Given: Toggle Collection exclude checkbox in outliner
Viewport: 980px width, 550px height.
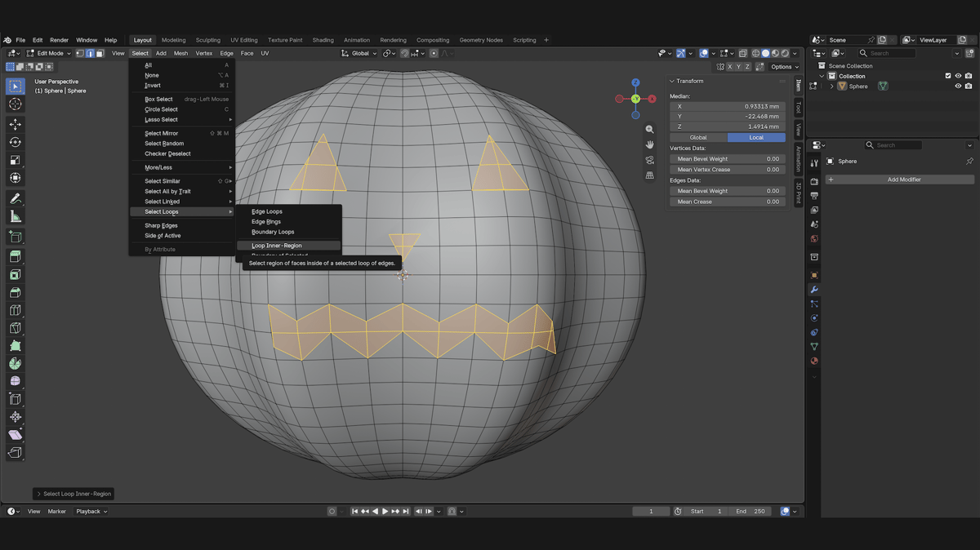Looking at the screenshot, I should click(x=947, y=76).
